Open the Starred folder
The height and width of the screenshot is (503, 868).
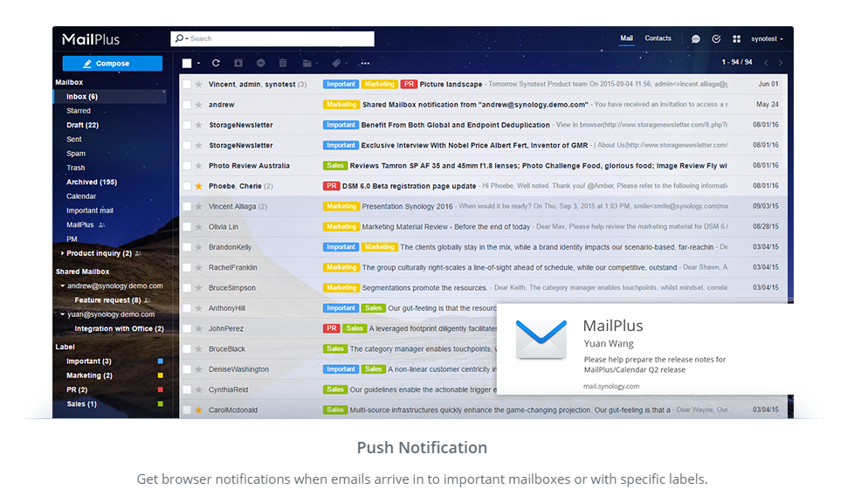pos(78,111)
